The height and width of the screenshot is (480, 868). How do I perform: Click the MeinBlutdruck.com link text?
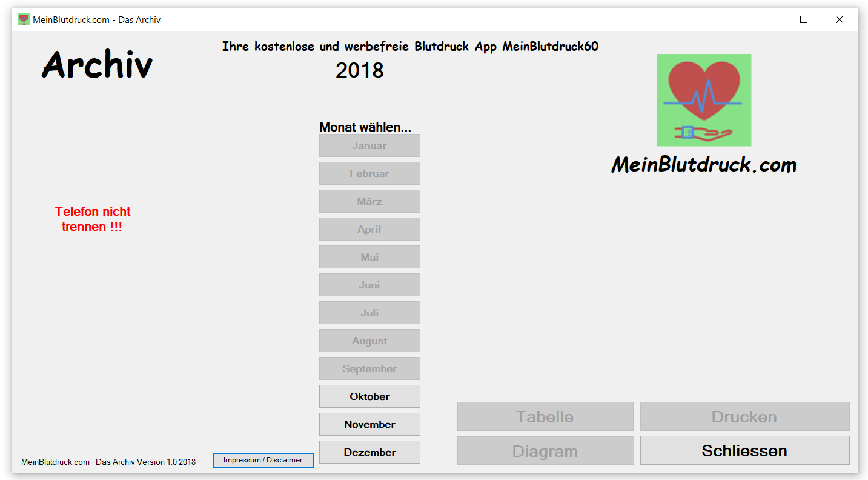point(703,164)
